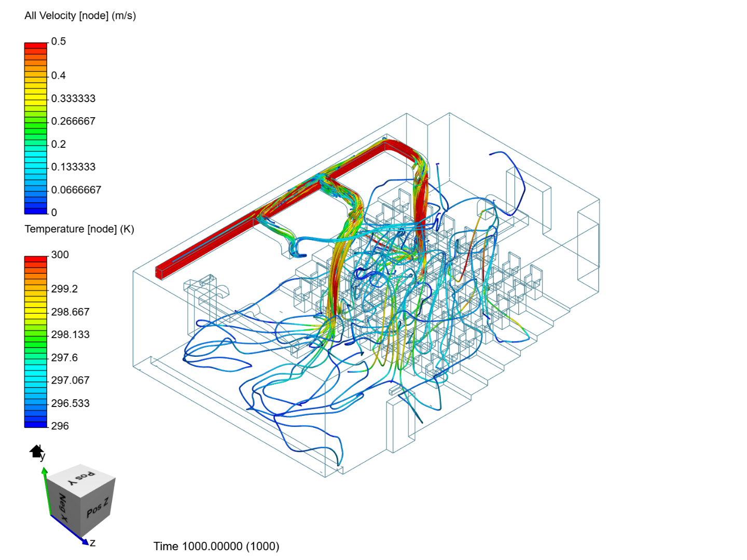Select the 0.2 velocity legend label

click(59, 144)
